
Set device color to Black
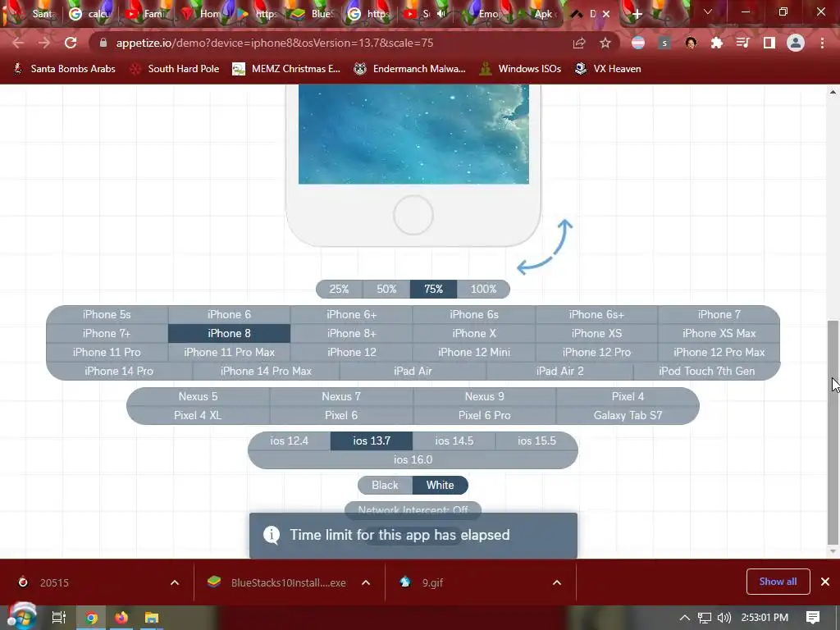click(x=386, y=485)
